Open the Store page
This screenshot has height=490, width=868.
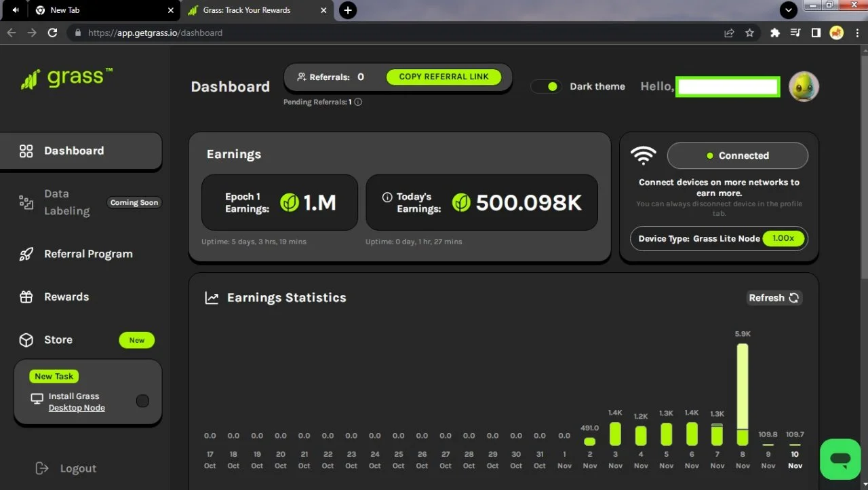(58, 340)
